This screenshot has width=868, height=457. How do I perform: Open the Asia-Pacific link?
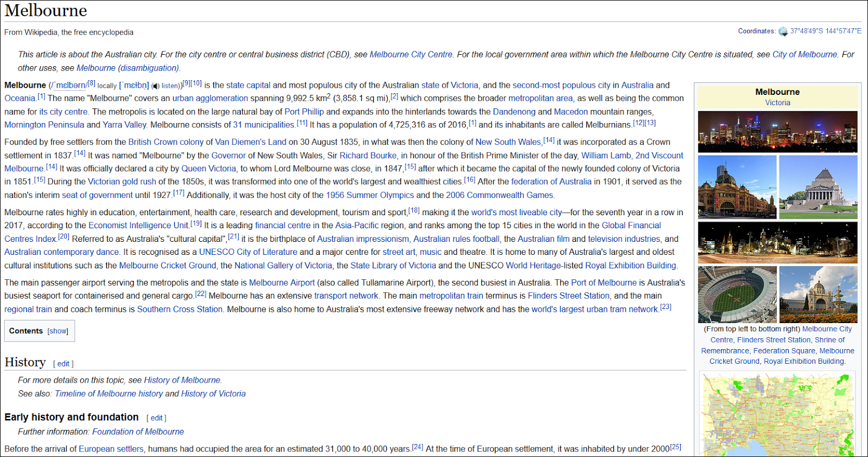tap(357, 226)
